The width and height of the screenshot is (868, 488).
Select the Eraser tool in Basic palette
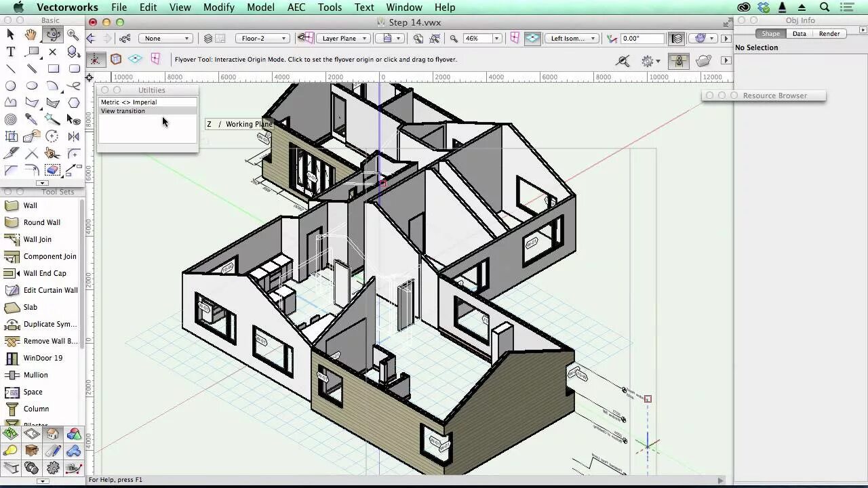[53, 170]
